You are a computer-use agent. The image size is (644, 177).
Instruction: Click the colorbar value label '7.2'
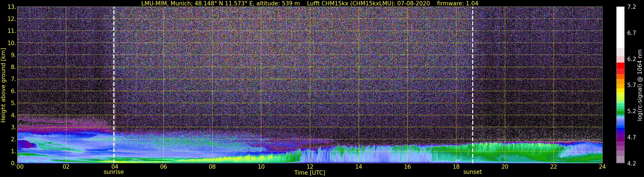point(632,7)
